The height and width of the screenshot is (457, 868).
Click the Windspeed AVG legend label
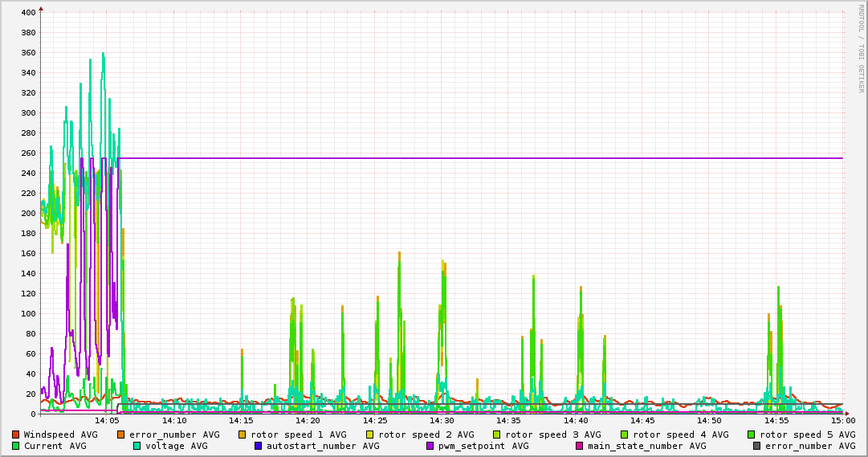(x=60, y=435)
